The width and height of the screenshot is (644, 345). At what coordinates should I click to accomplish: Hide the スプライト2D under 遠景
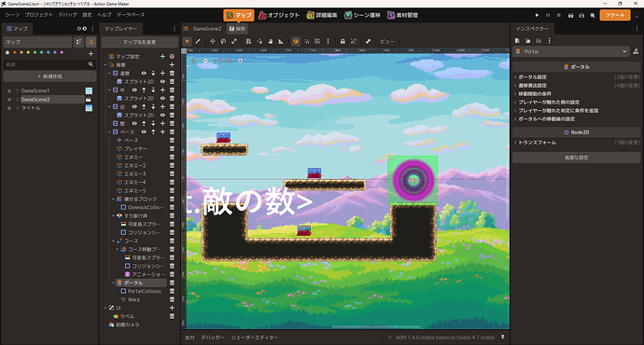[162, 81]
